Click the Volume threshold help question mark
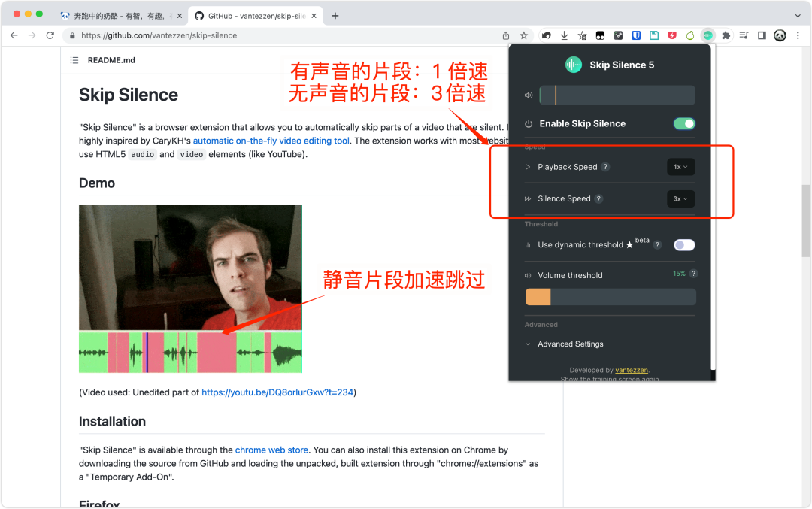This screenshot has width=812, height=509. pyautogui.click(x=694, y=274)
